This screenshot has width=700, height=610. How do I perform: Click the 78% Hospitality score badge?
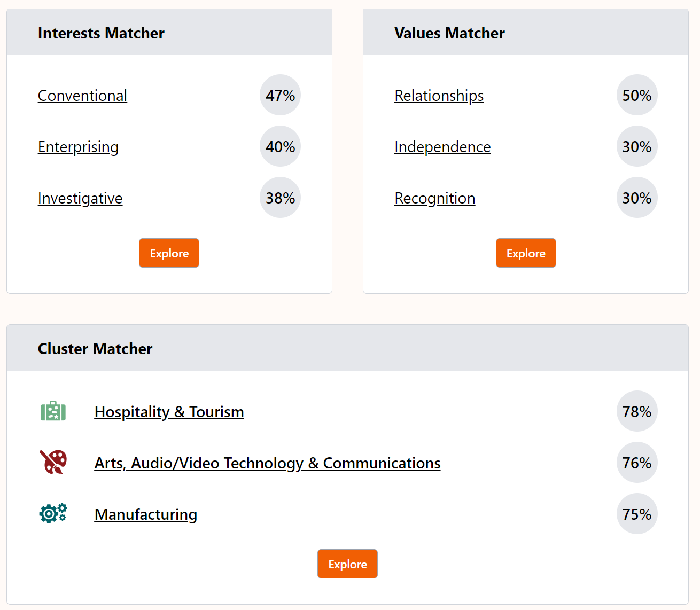(637, 411)
